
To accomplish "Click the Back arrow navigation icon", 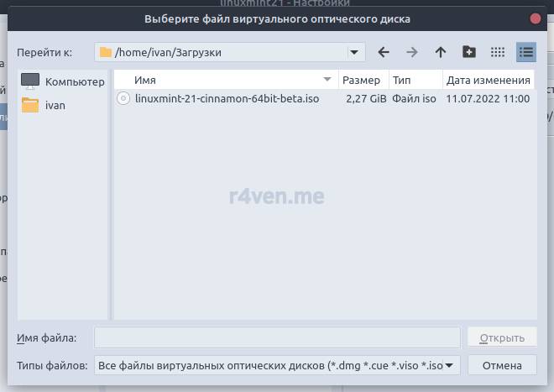I will coord(384,52).
